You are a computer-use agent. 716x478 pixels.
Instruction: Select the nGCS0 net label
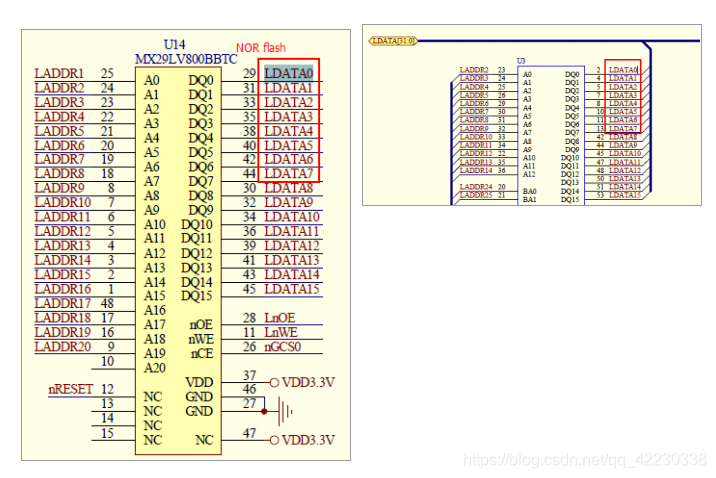(x=283, y=347)
